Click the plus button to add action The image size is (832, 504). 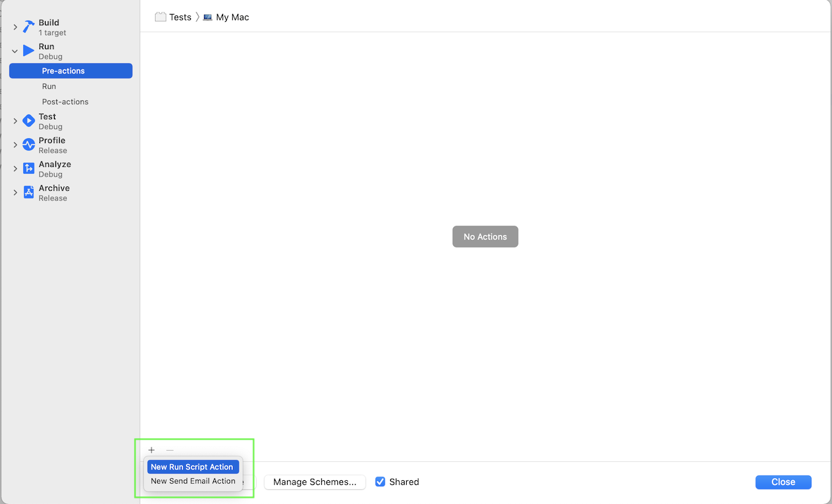pos(152,450)
